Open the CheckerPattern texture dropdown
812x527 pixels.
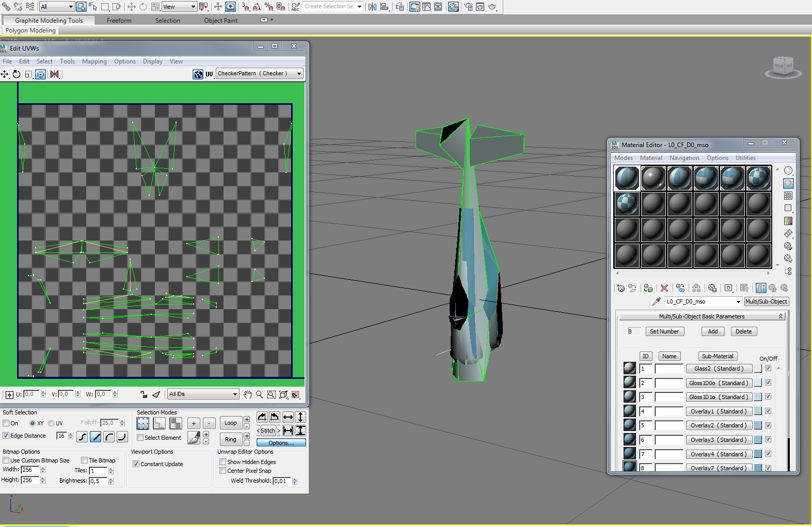259,74
